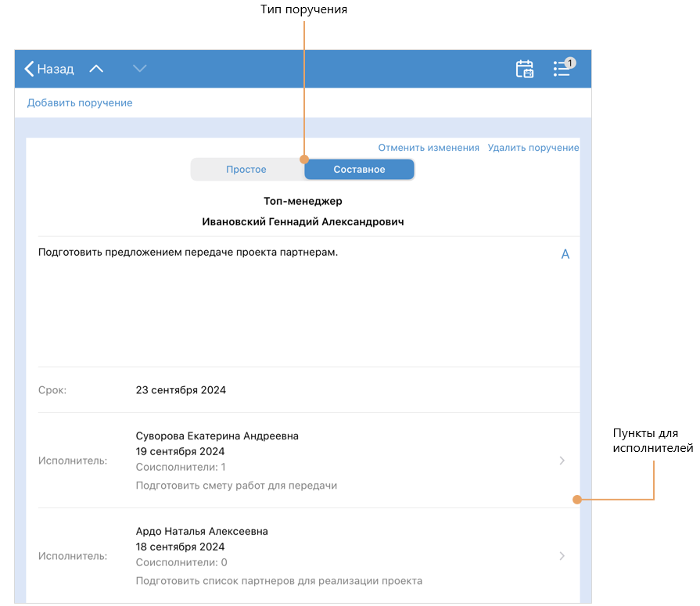Click Отменить изменения
Image resolution: width=700 pixels, height=606 pixels.
[429, 148]
